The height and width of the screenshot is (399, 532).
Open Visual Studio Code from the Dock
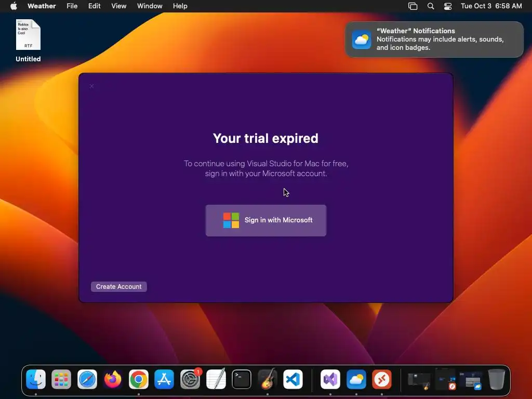pos(293,379)
